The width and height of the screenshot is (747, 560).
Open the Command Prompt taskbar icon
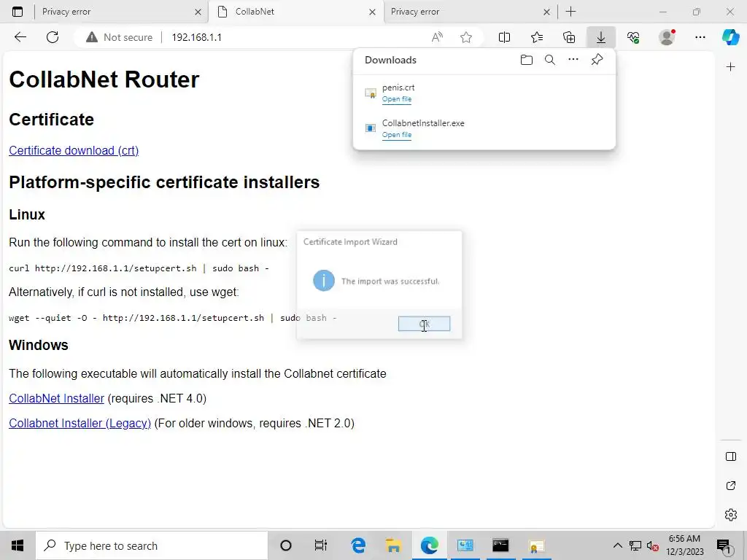pyautogui.click(x=500, y=545)
